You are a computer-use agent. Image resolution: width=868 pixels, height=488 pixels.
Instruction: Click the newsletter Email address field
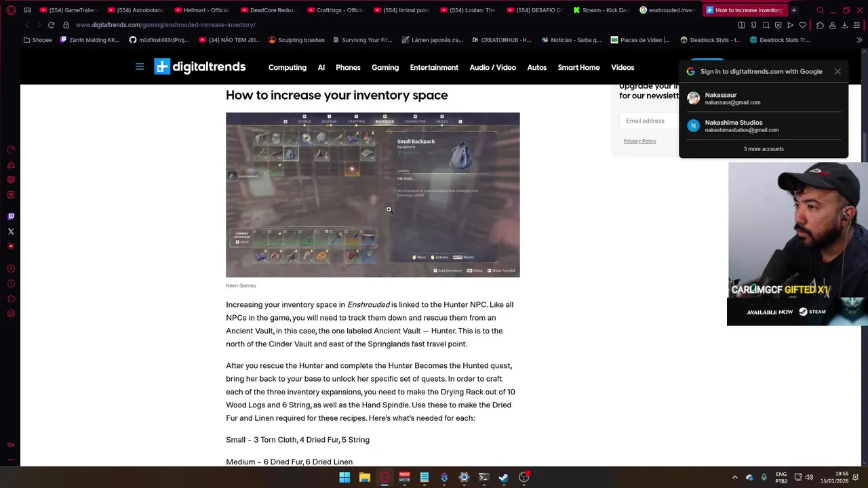[x=649, y=121]
